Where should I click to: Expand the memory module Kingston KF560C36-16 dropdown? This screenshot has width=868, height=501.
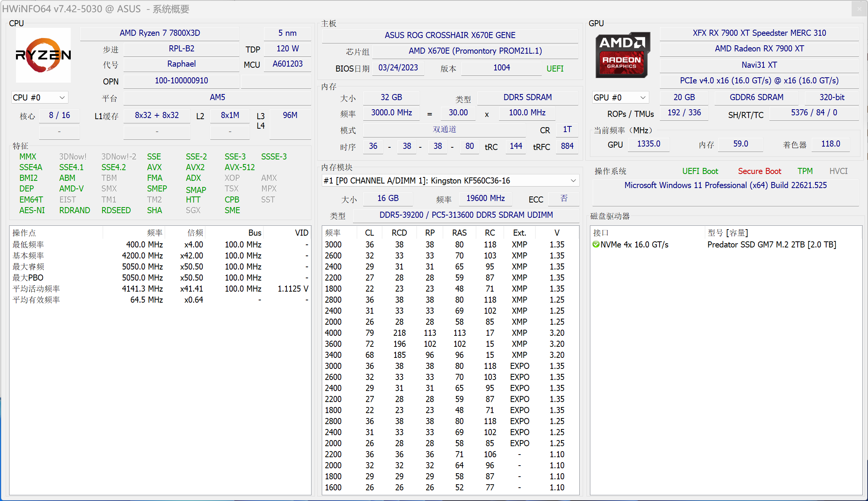tap(450, 180)
